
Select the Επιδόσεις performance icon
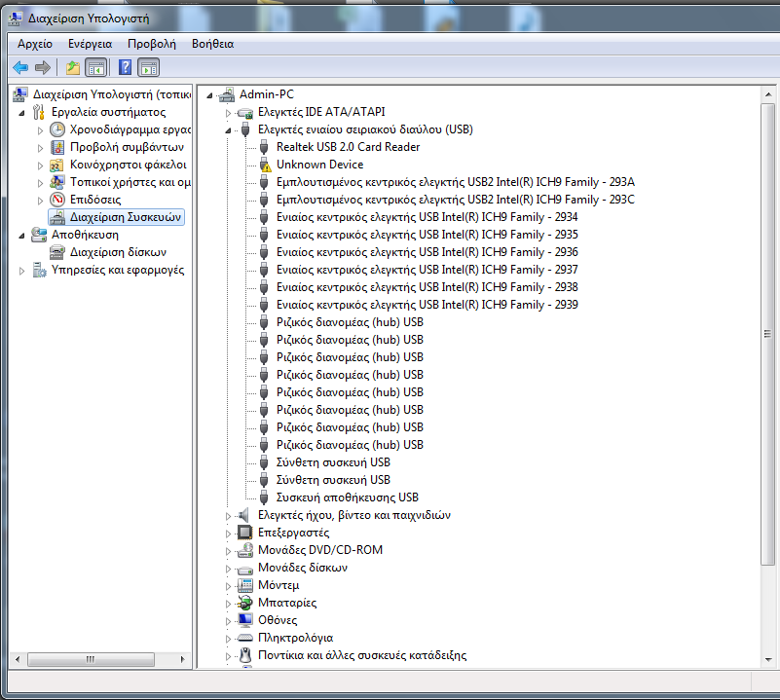pos(57,200)
